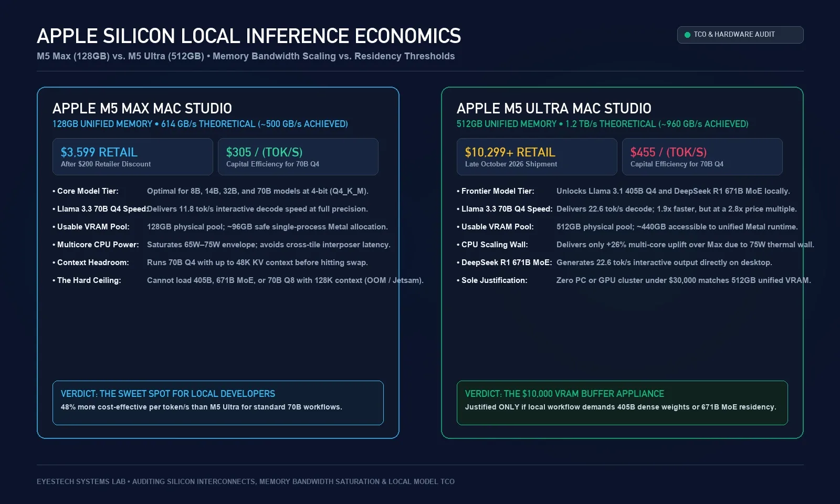Click the TCO & Hardware Audit badge
Screen dimensions: 840x504
pos(740,35)
